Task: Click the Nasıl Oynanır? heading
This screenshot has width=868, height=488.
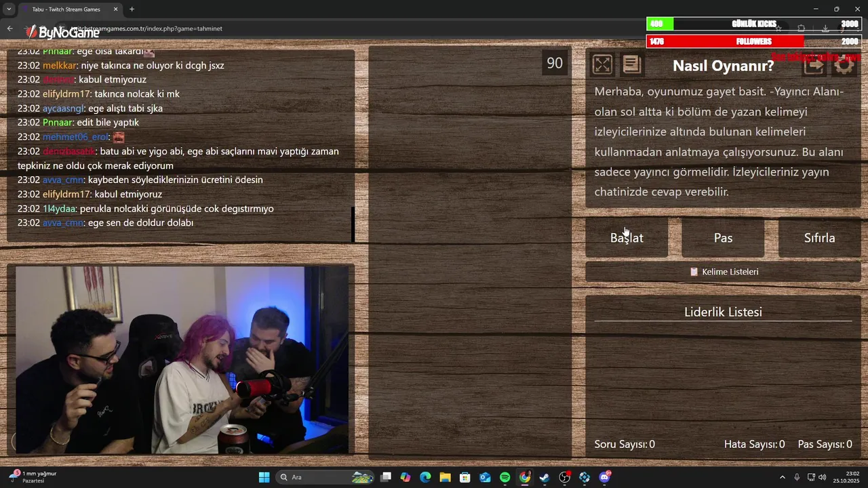Action: [723, 66]
